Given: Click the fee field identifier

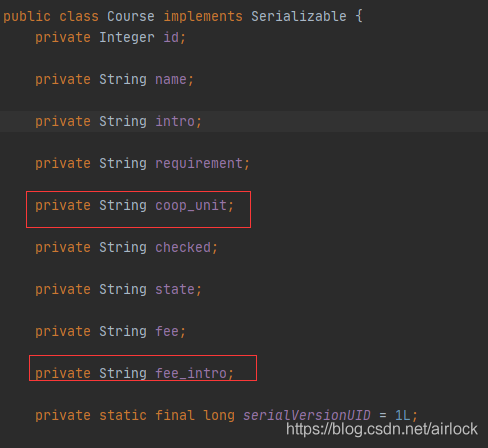Looking at the screenshot, I should coord(167,331).
